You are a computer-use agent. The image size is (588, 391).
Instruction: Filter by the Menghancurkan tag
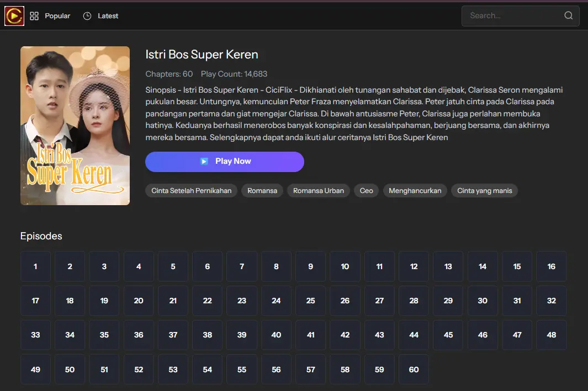(415, 191)
